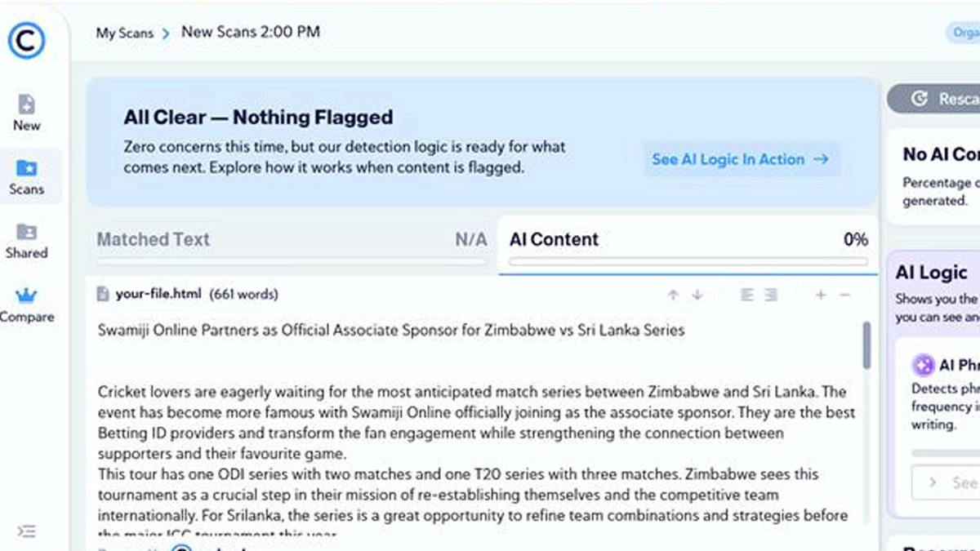Open the Shared scans folder
The height and width of the screenshot is (551, 980).
click(x=27, y=240)
